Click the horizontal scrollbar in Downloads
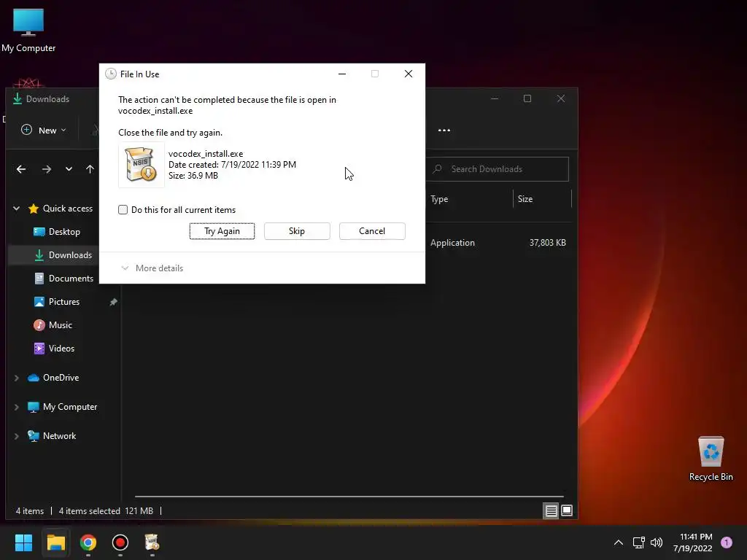This screenshot has width=747, height=560. pyautogui.click(x=349, y=497)
